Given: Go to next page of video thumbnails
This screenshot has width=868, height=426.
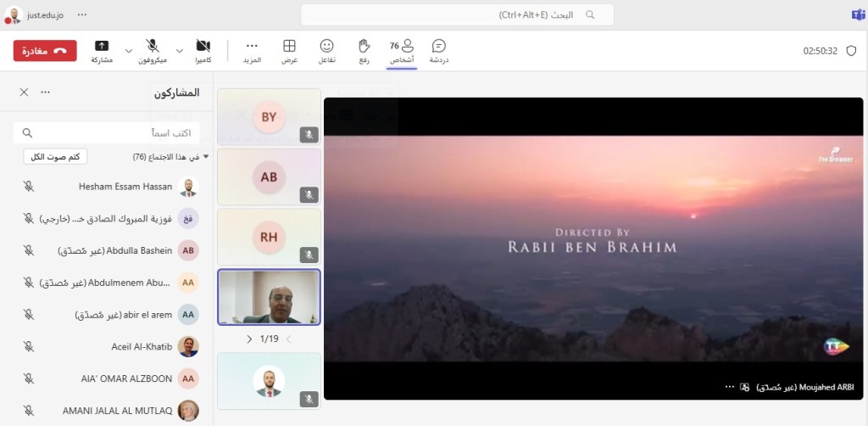Looking at the screenshot, I should point(249,339).
